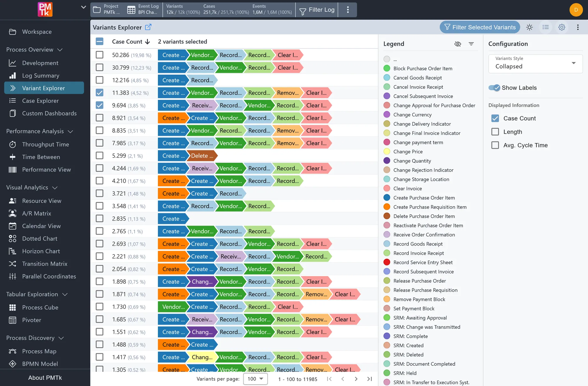Click the Clear Invoice legend color dot
The height and width of the screenshot is (386, 588).
click(387, 189)
